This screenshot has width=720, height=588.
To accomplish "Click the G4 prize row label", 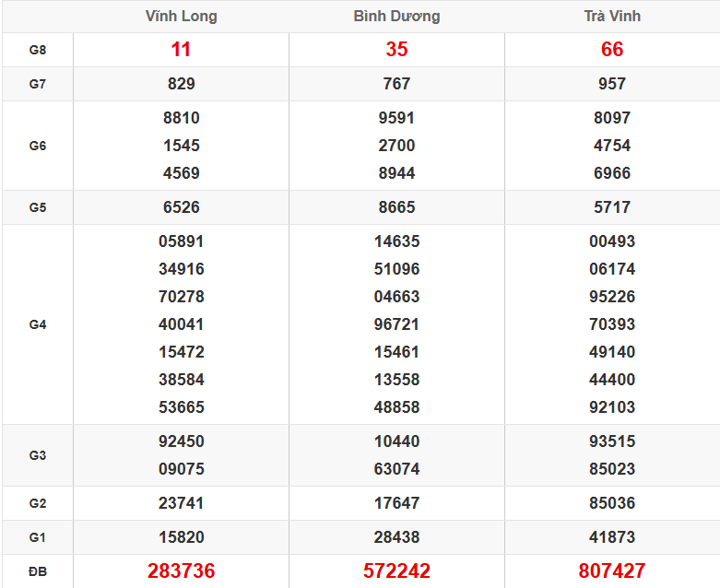I will [x=37, y=324].
